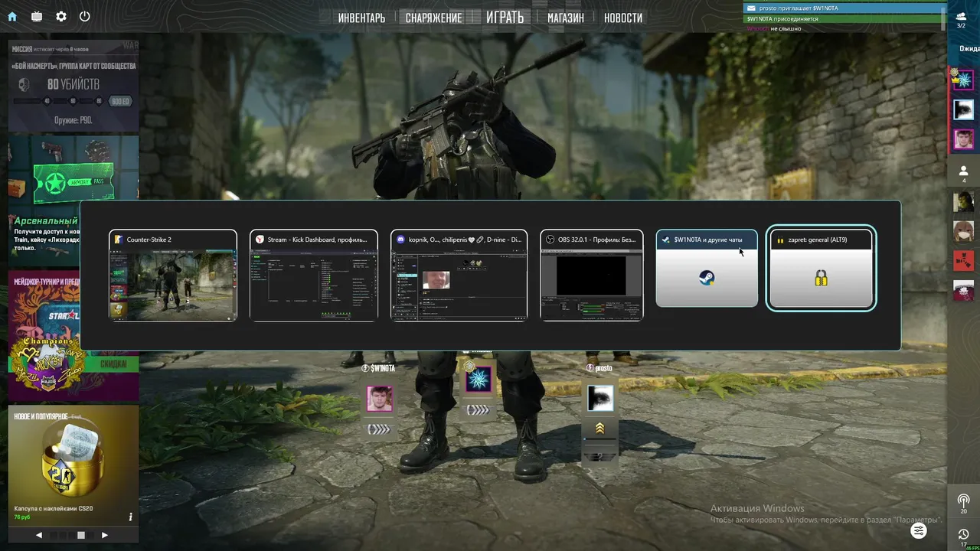This screenshot has width=980, height=551.
Task: Click the rank badge under $W1N0TA
Action: click(380, 429)
